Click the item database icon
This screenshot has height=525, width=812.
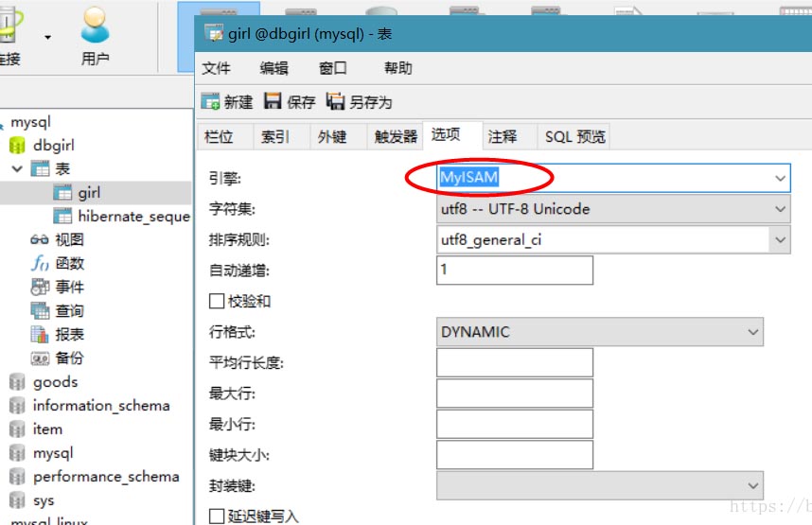(17, 429)
